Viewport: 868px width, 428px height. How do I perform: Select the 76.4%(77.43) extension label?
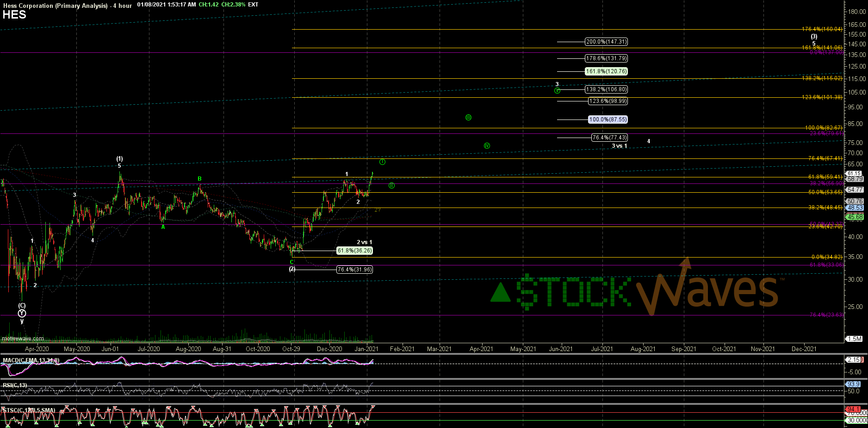[x=610, y=138]
